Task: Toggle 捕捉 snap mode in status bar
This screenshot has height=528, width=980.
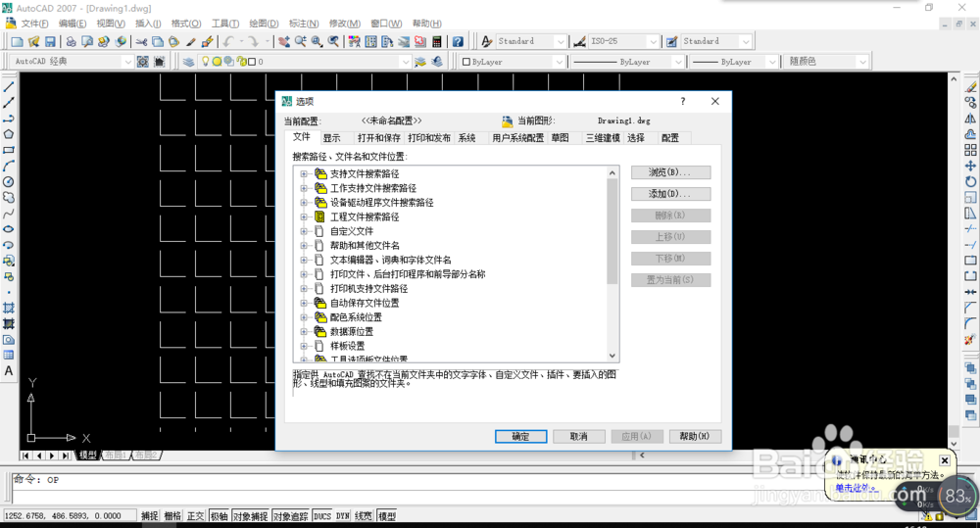Action: tap(149, 516)
